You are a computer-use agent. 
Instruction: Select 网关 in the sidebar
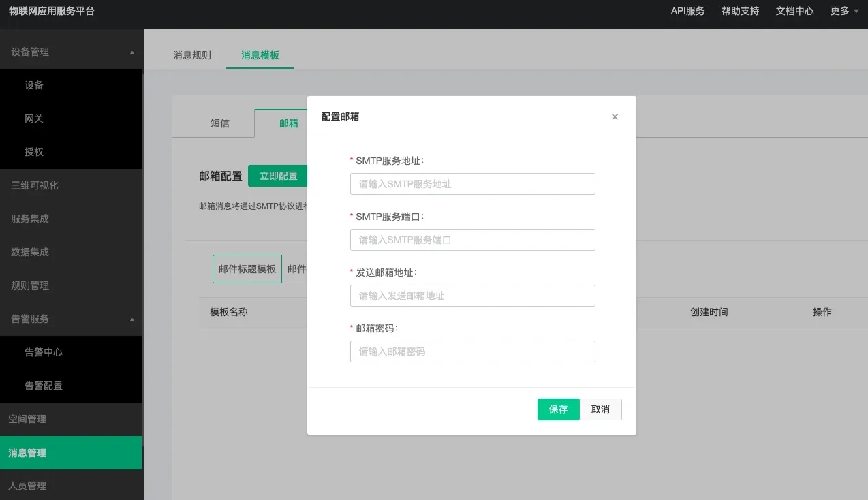coord(34,119)
